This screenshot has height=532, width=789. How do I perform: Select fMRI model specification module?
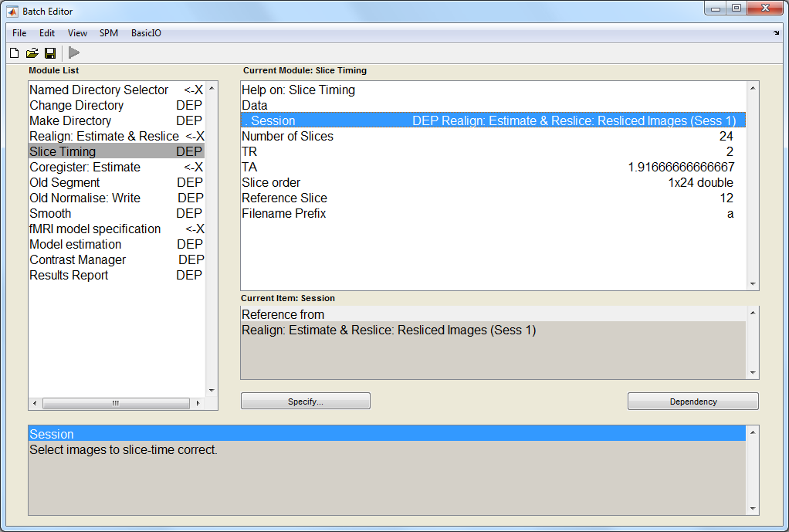95,229
